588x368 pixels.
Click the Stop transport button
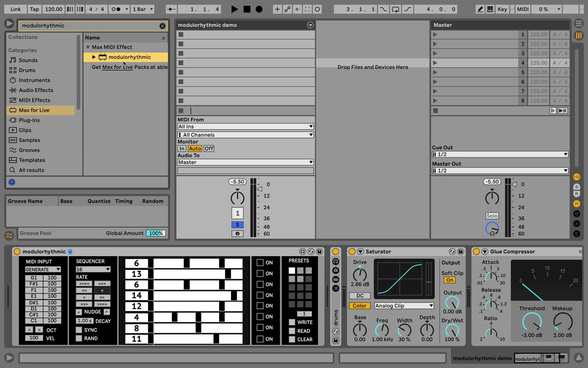tap(247, 9)
